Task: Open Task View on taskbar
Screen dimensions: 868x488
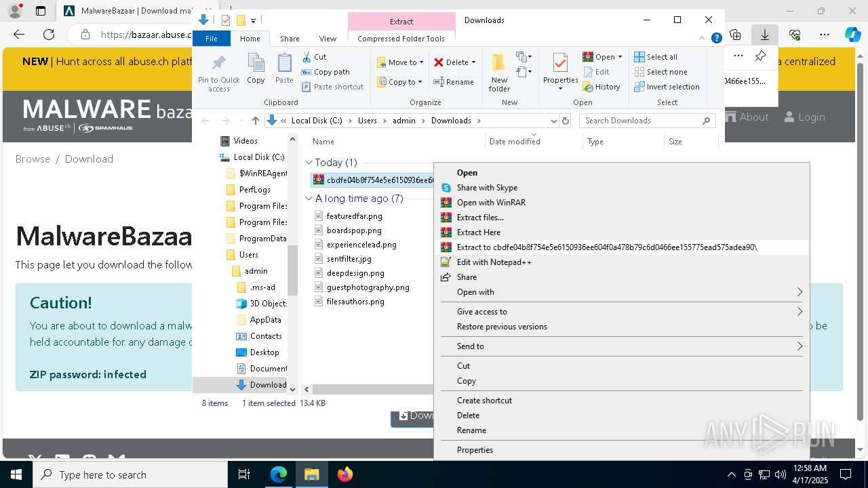Action: click(244, 474)
